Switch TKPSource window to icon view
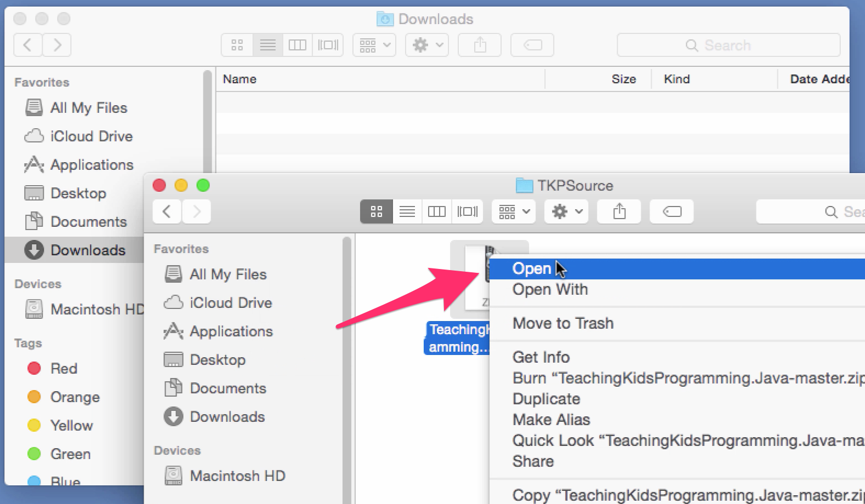The image size is (865, 504). pos(376,211)
